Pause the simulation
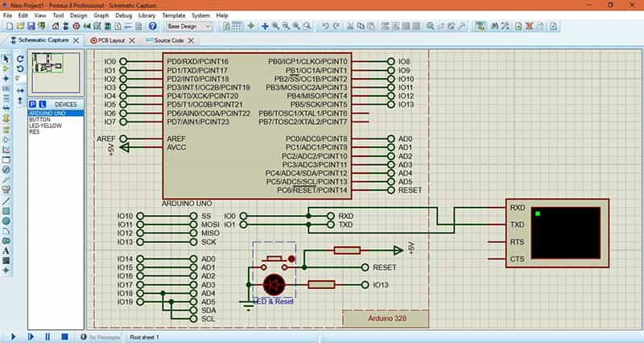The width and height of the screenshot is (644, 343). coord(47,337)
